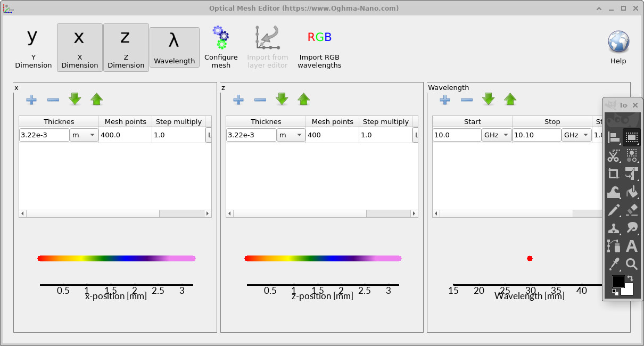Select the Paths tool in GIMP toolbox
Screen dimensions: 644x346
614,246
